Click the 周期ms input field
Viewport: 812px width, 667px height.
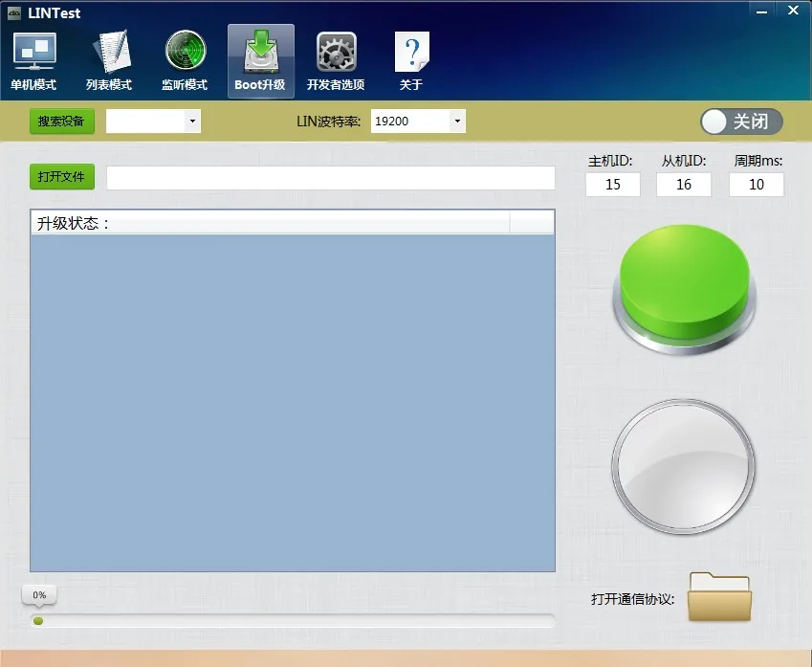(757, 185)
